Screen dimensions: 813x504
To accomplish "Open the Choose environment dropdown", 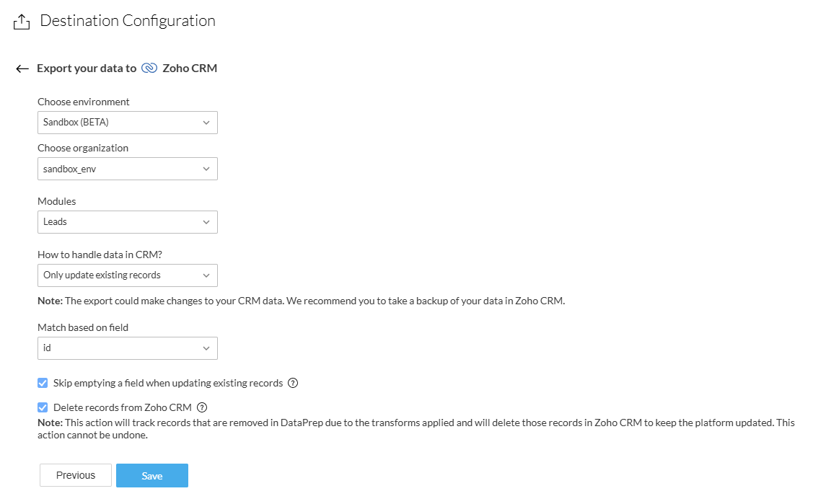I will (127, 123).
